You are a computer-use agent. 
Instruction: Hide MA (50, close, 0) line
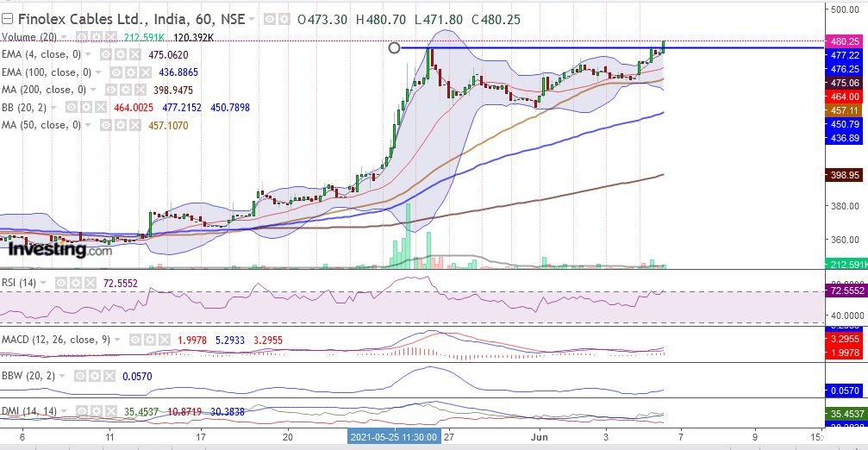[105, 126]
